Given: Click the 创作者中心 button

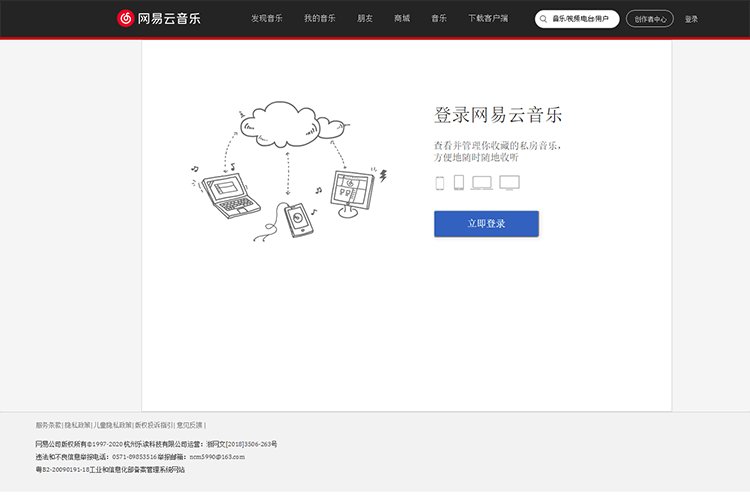Looking at the screenshot, I should coord(650,19).
